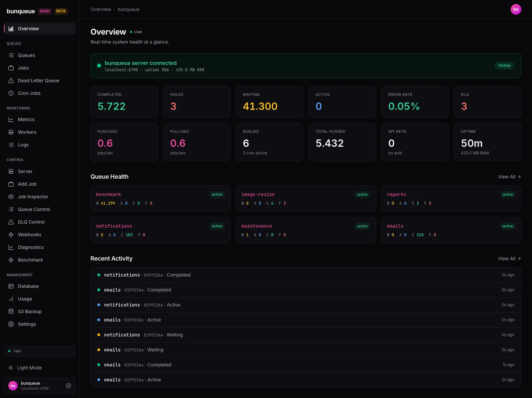Viewport: 532px width, 398px height.
Task: Open the Add Job page
Action: (40, 184)
